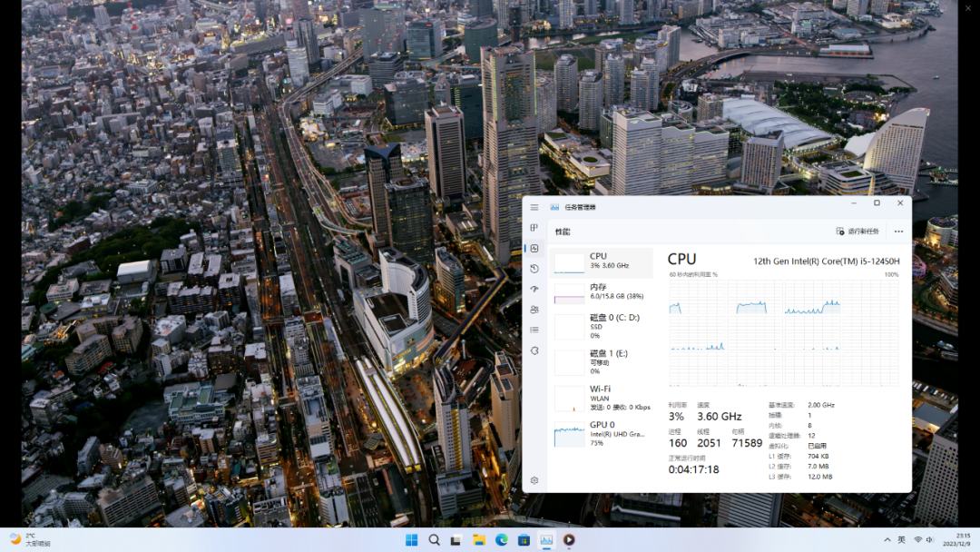Select the CPU performance entry
The height and width of the screenshot is (552, 980).
click(602, 262)
